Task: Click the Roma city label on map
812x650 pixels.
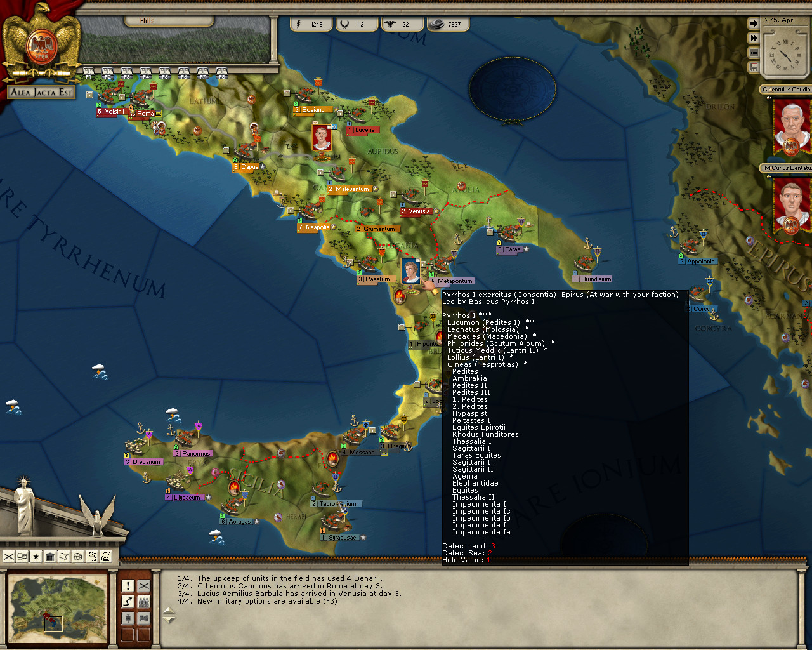Action: 145,114
